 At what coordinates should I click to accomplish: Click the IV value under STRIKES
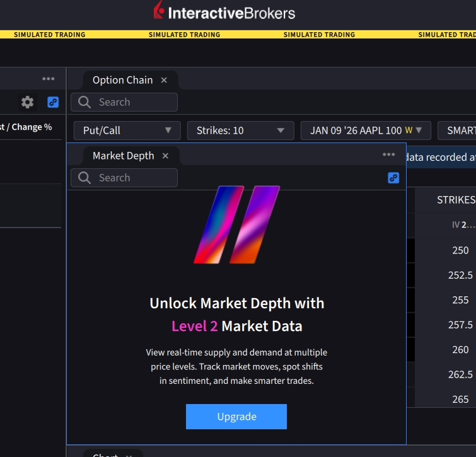(463, 225)
